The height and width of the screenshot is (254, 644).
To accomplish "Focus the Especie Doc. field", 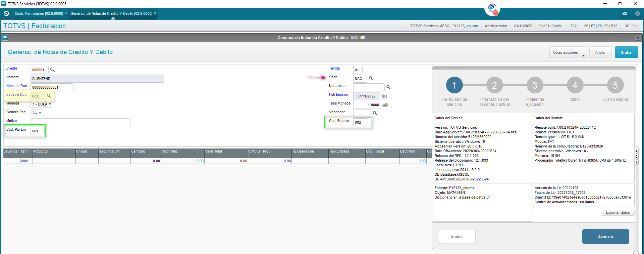I will (x=38, y=96).
